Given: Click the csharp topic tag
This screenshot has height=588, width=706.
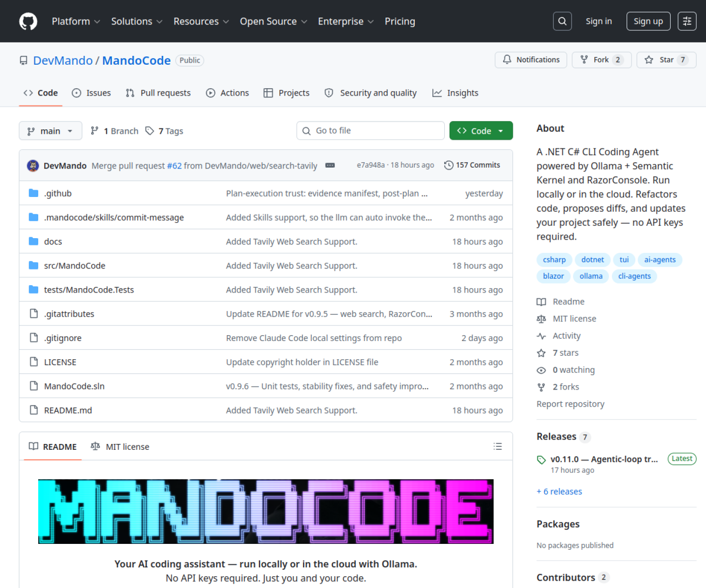Looking at the screenshot, I should coord(554,260).
